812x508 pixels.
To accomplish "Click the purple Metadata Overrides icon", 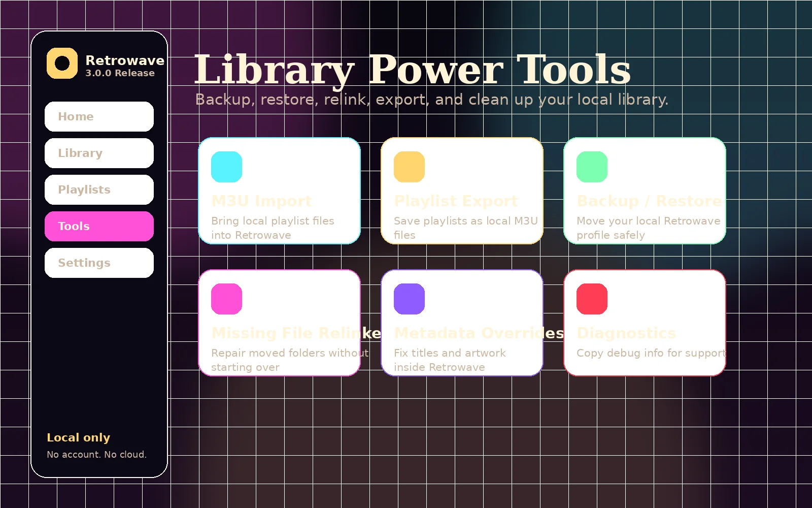I will tap(409, 299).
